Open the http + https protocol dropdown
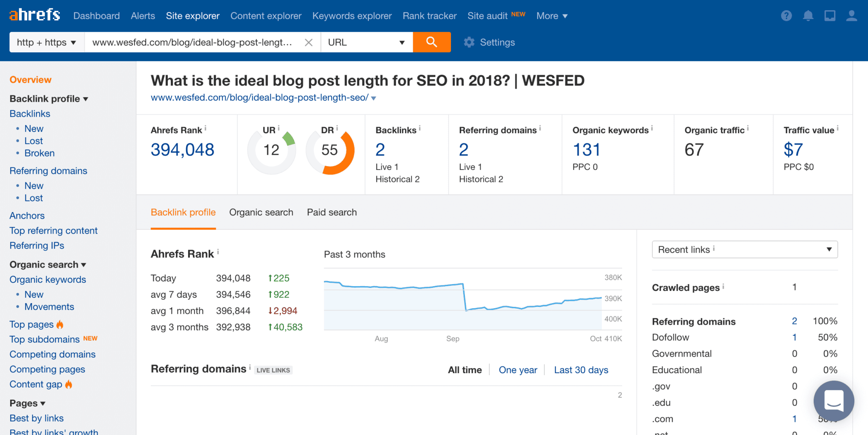Screen dimensions: 868x435 click(47, 42)
